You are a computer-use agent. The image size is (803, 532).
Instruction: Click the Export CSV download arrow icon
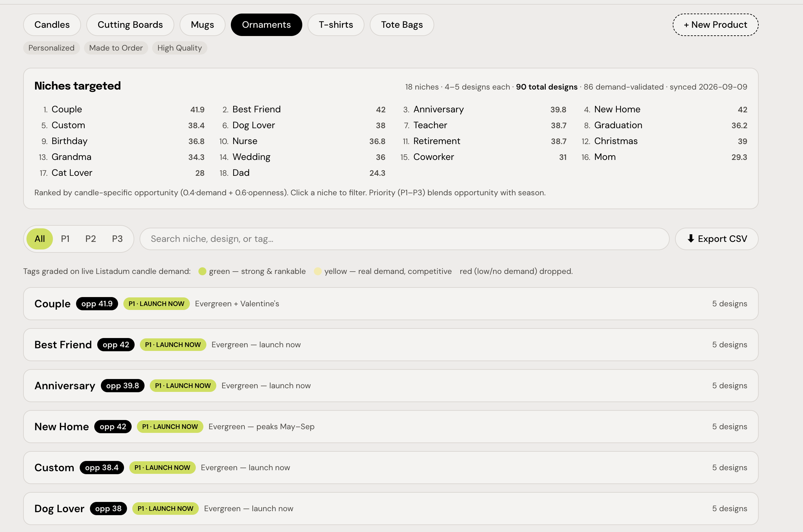[x=691, y=239]
